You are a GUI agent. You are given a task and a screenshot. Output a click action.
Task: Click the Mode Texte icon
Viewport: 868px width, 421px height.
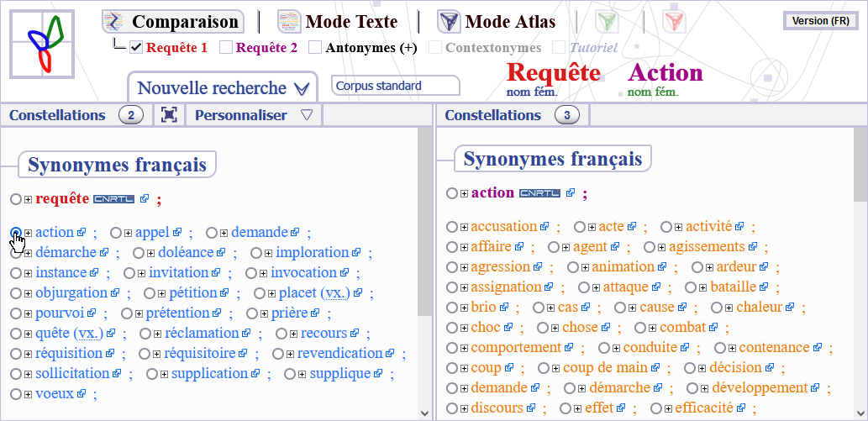coord(290,22)
